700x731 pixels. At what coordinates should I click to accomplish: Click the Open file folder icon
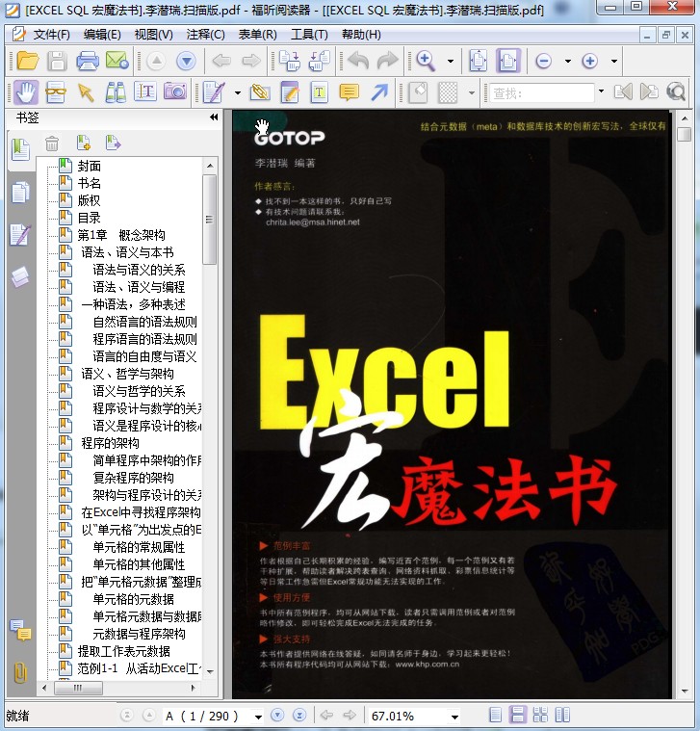tap(28, 61)
